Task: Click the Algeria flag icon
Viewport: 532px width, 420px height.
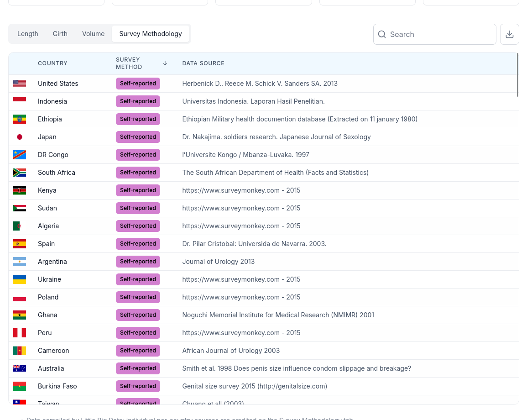Action: [20, 226]
